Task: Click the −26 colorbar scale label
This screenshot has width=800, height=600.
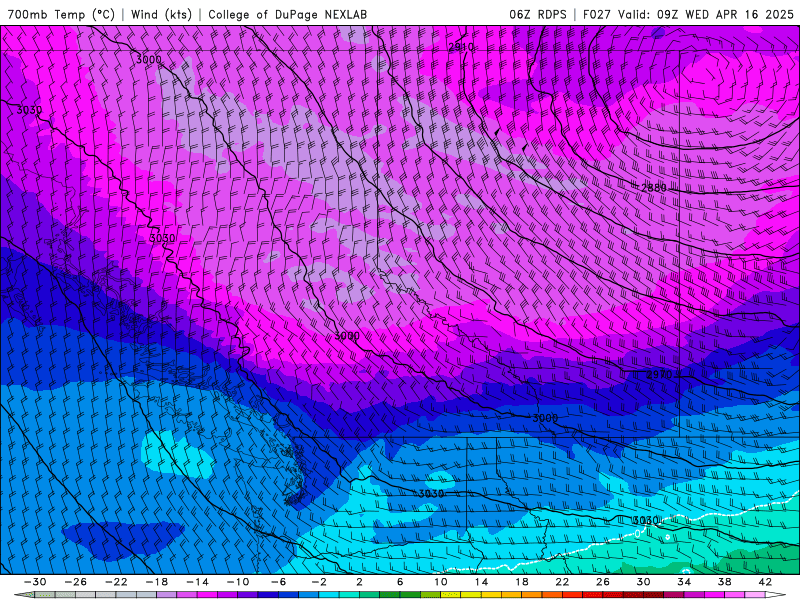Action: (76, 582)
